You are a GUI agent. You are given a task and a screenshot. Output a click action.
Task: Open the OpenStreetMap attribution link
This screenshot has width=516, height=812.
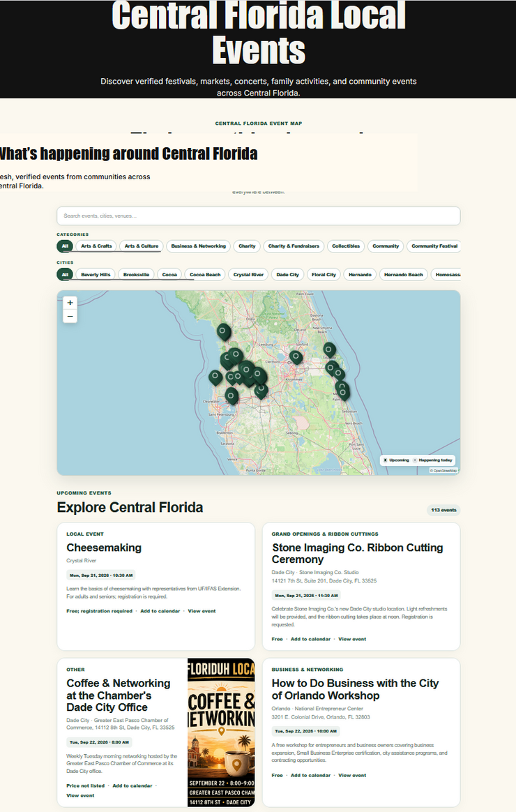[445, 471]
